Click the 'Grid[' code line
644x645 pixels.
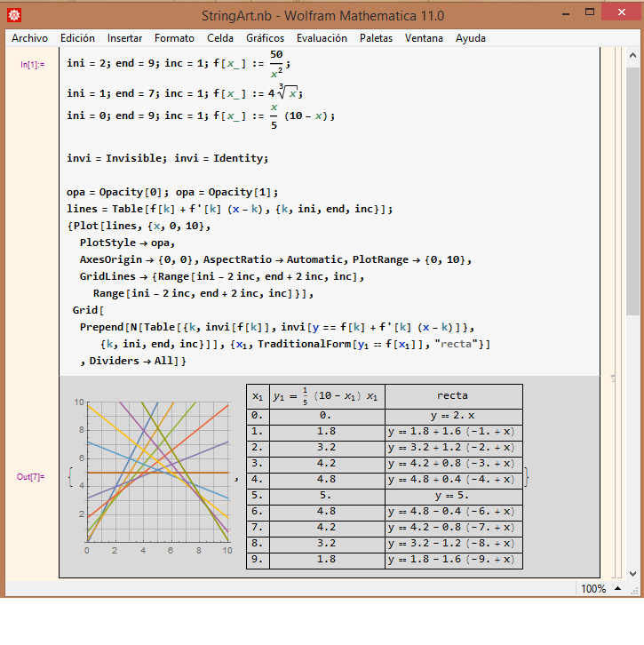point(88,310)
